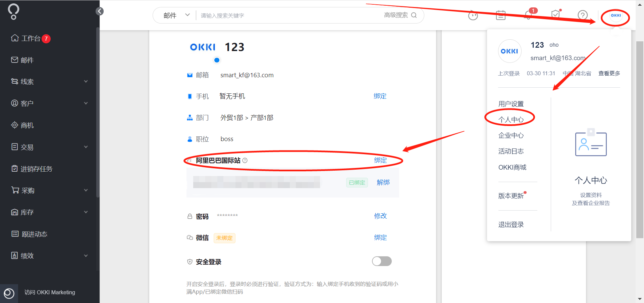Screen dimensions: 644x303
Task: Click the email smart_kf@163.com in profile
Action: click(247, 75)
